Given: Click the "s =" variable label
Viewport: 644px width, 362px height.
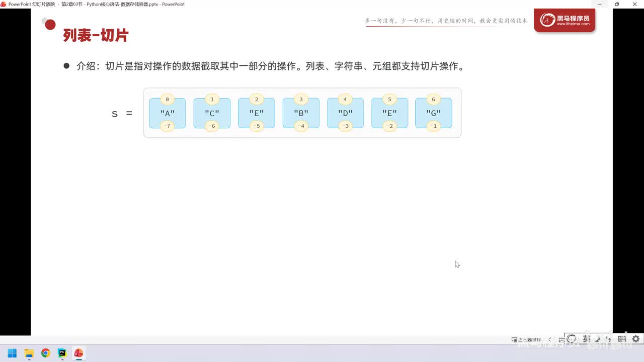Looking at the screenshot, I should (x=122, y=114).
